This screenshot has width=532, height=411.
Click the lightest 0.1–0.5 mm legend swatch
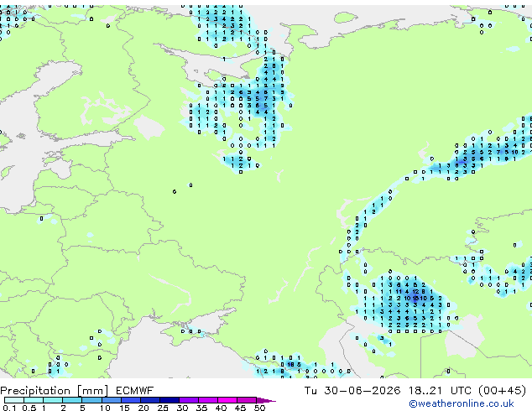click(14, 400)
